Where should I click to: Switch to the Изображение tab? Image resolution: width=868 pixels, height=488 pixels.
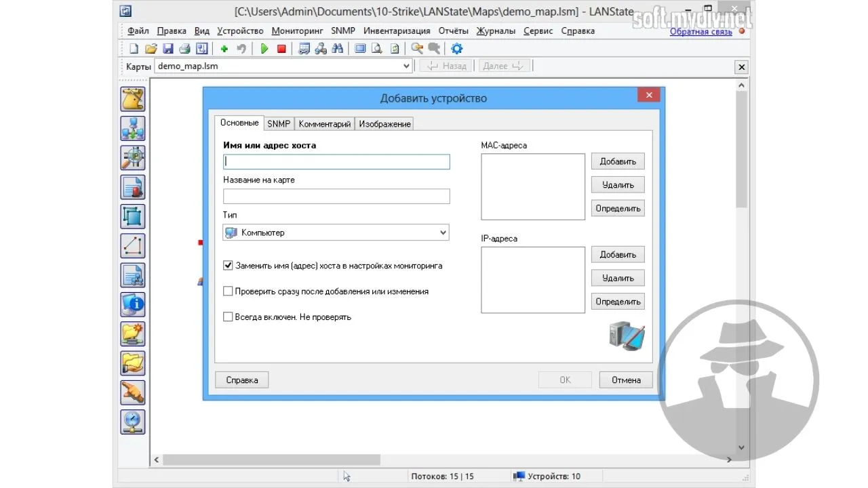[x=384, y=124]
